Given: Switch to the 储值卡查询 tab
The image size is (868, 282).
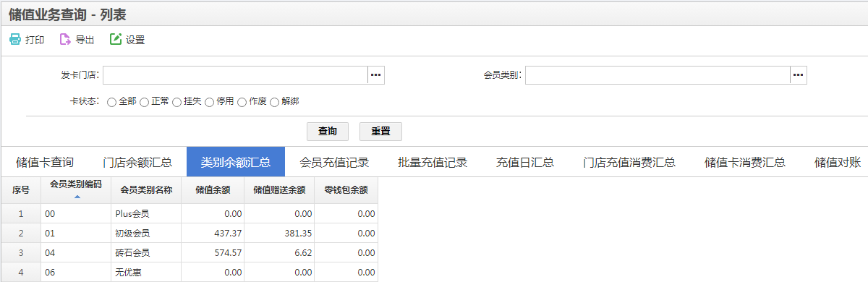Looking at the screenshot, I should [45, 162].
